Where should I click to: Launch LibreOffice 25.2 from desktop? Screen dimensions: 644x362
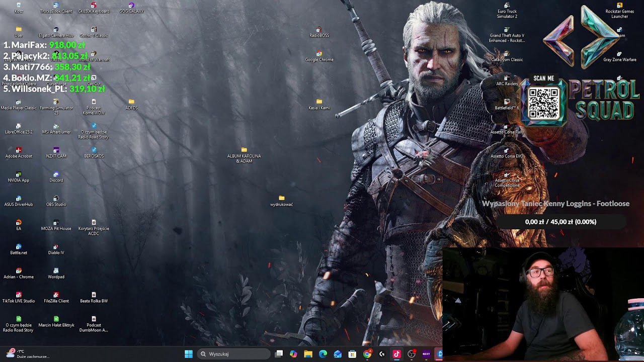[x=19, y=128]
